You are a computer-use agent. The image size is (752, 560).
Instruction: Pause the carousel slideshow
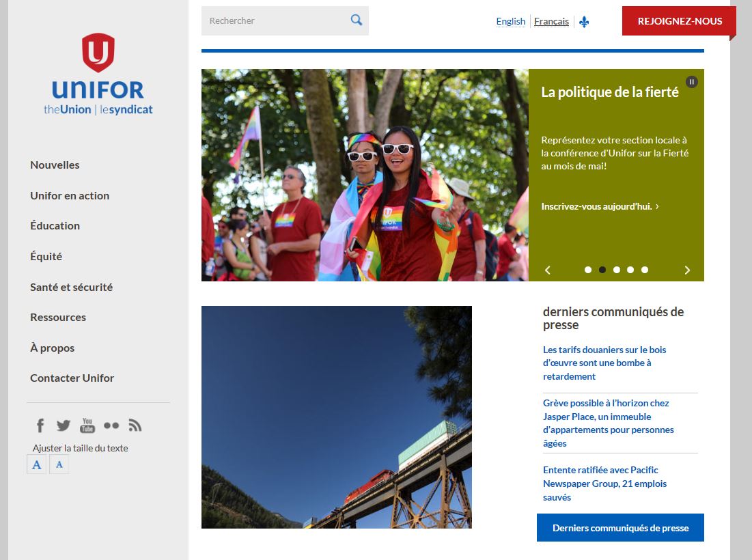click(692, 82)
